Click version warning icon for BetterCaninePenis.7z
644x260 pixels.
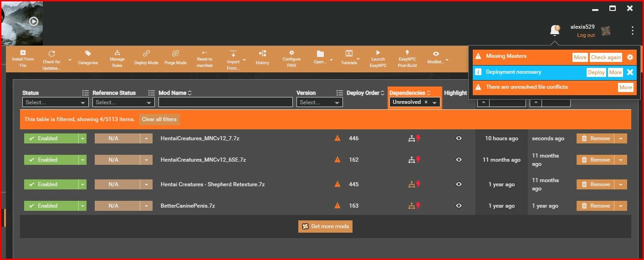pyautogui.click(x=337, y=206)
